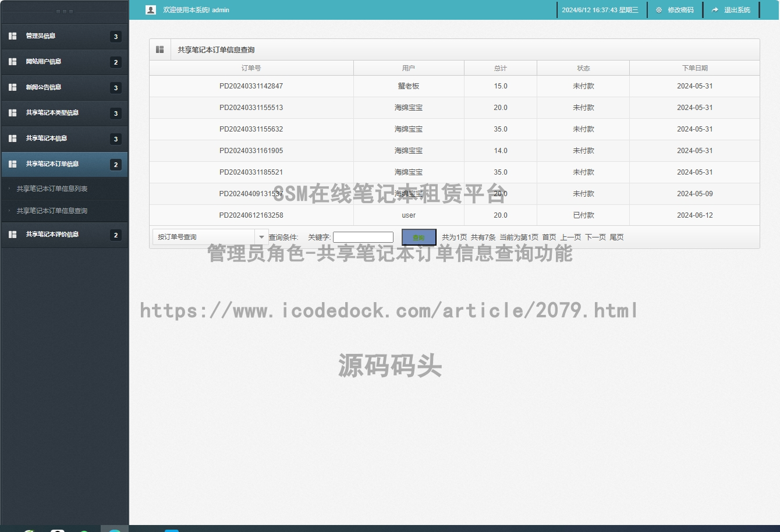Expand 共享笔记本信息 menu section
Screen dimensions: 780x532
tap(64, 139)
